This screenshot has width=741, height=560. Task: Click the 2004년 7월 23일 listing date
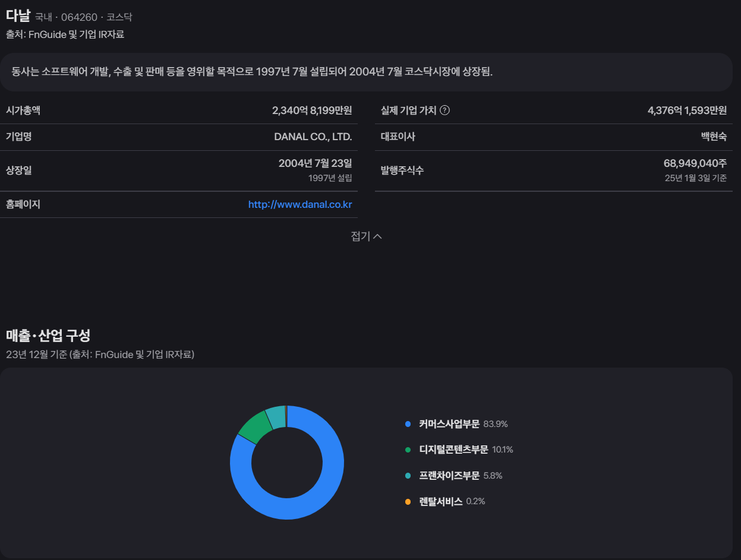tap(316, 163)
